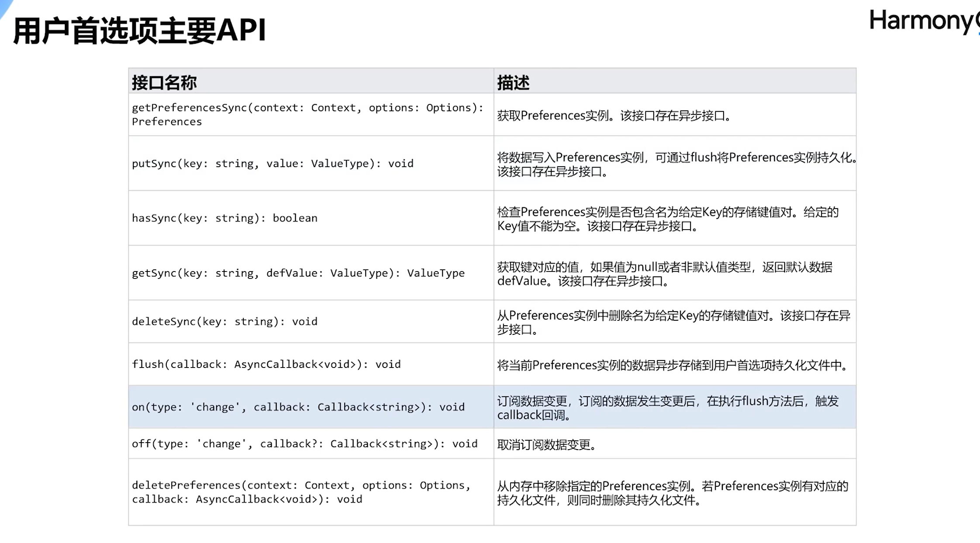This screenshot has height=543, width=980.
Task: Click the 描述 column header
Action: [513, 82]
